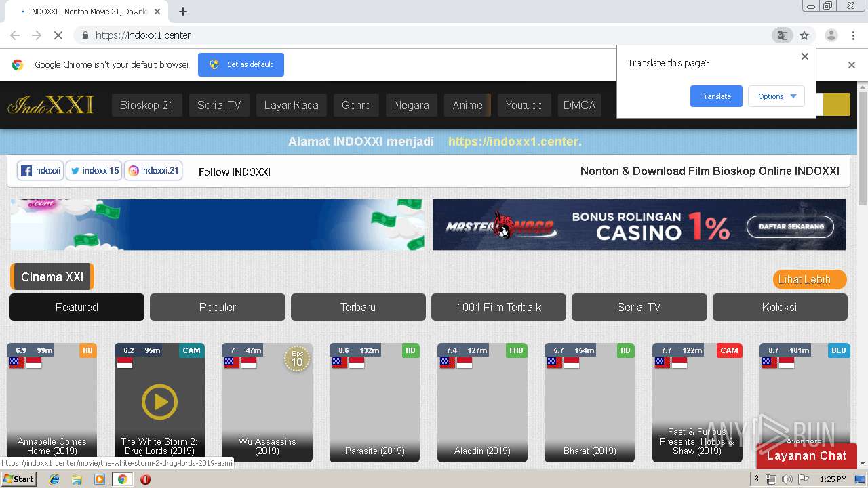The height and width of the screenshot is (488, 868).
Task: Select the Featured tab
Action: [x=77, y=307]
